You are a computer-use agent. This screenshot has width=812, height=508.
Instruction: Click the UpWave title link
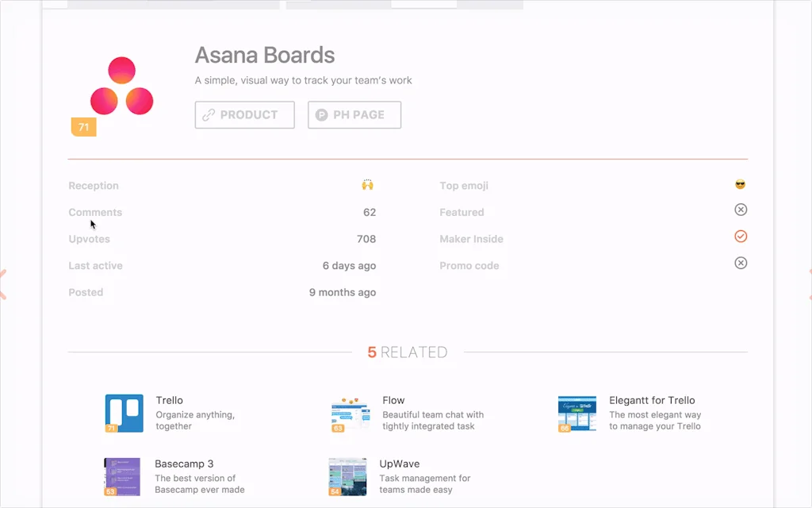[400, 464]
